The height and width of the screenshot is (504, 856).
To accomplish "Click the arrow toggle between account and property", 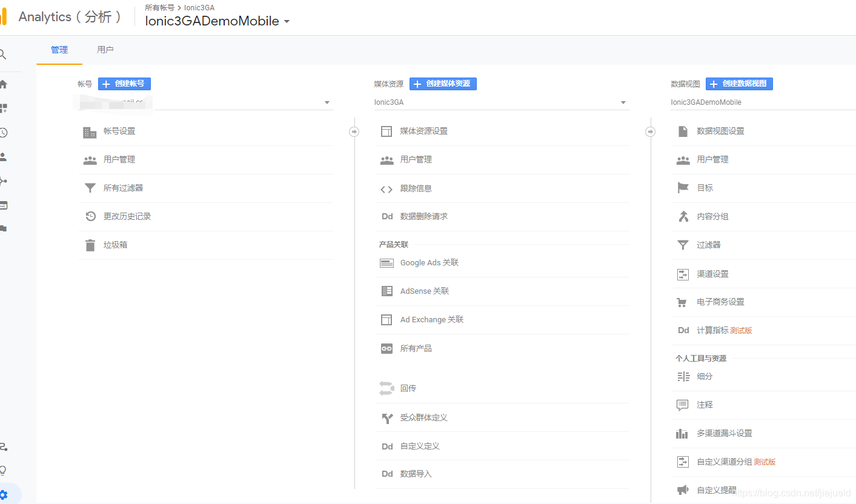I will (x=354, y=132).
